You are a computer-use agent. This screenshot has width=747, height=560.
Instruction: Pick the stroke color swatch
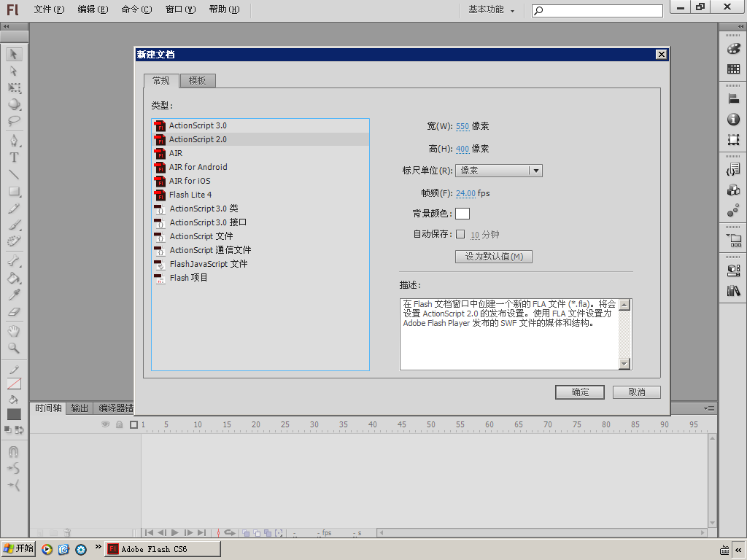point(14,384)
